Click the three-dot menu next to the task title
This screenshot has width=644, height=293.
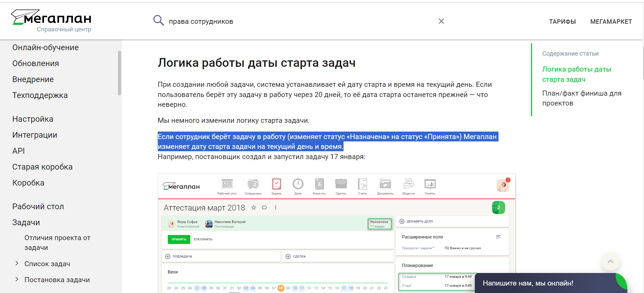[276, 208]
